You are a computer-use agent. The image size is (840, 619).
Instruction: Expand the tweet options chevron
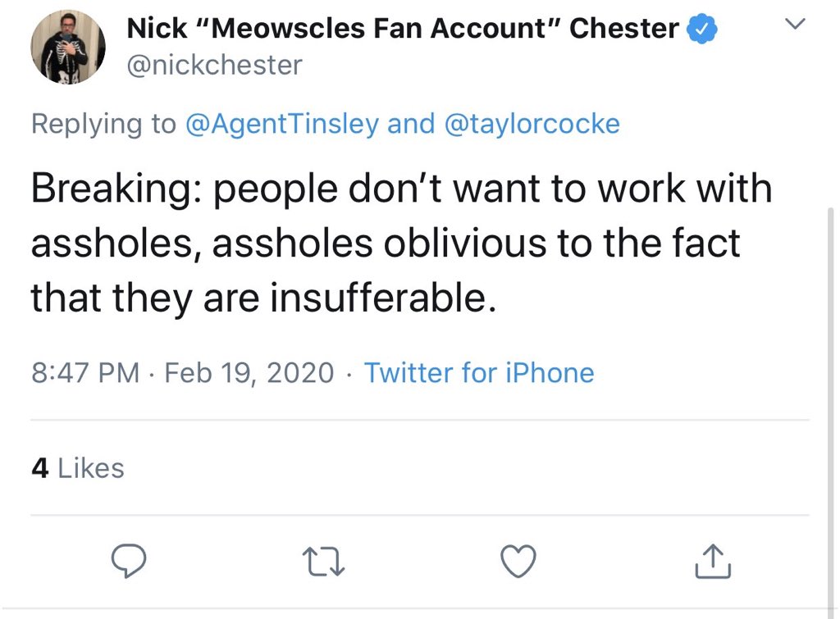[795, 24]
